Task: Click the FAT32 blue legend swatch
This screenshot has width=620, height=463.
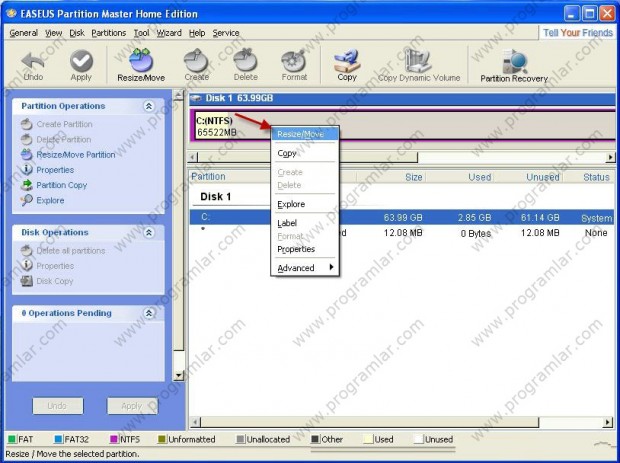Action: pyautogui.click(x=59, y=439)
